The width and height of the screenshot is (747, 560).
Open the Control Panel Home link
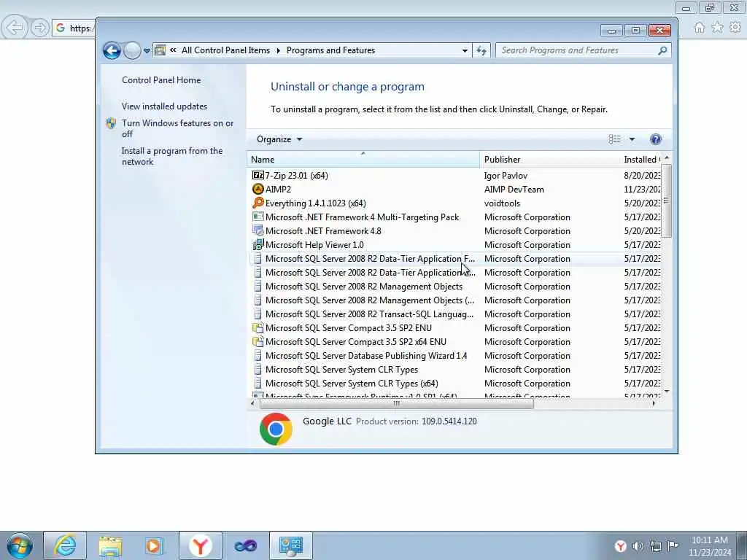pos(161,80)
